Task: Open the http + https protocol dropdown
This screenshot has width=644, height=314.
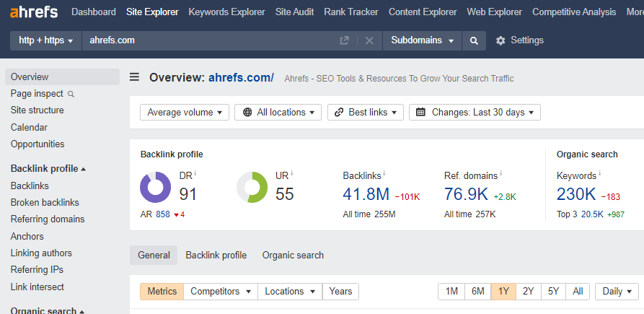Action: tap(45, 40)
